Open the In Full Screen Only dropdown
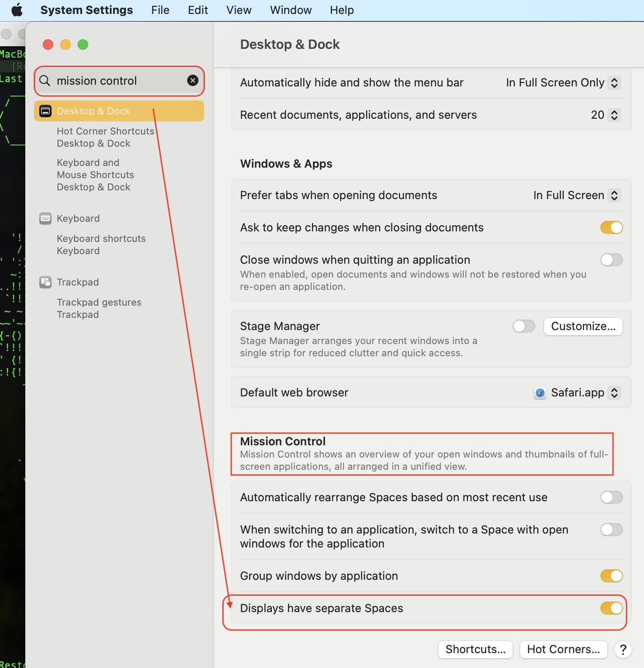This screenshot has height=668, width=644. point(563,83)
